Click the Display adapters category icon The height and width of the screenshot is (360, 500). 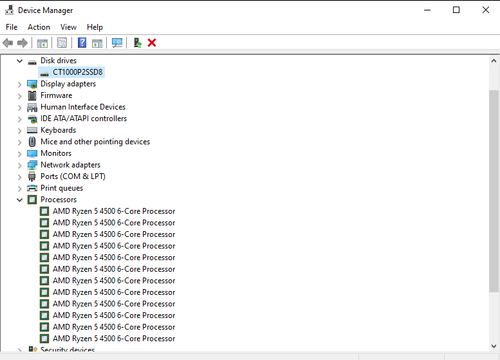point(32,84)
